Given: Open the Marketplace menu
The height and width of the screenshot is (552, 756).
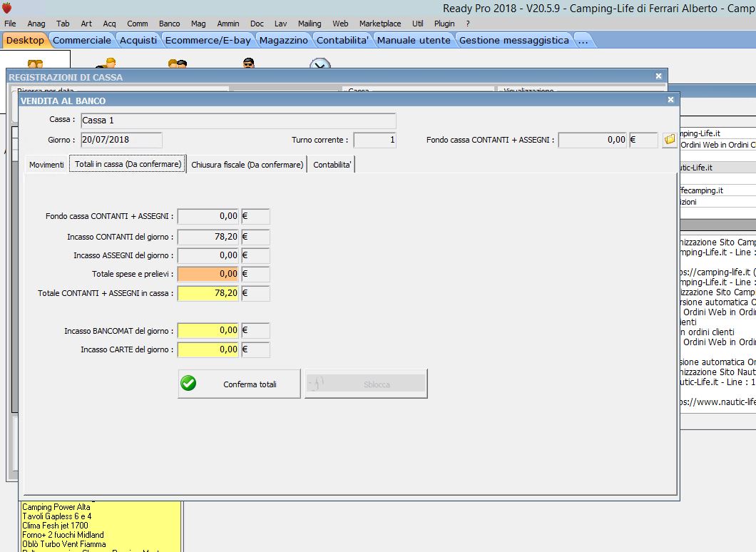Looking at the screenshot, I should point(380,24).
